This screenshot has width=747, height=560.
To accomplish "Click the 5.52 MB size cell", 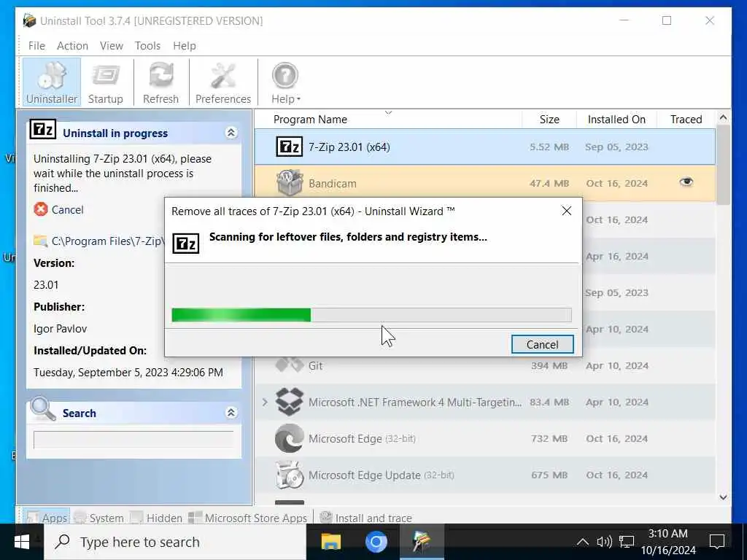I will point(549,147).
